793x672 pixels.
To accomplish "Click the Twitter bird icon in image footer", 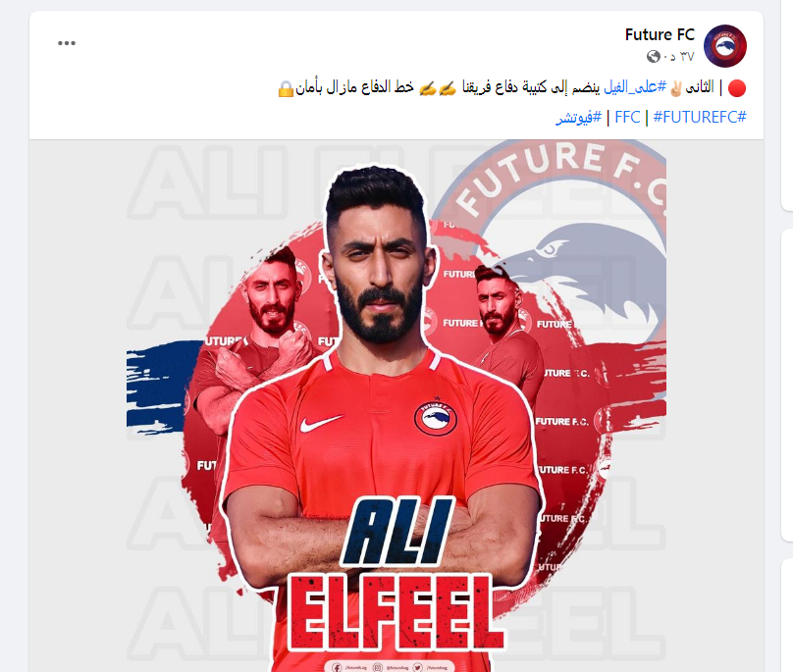I will (x=418, y=667).
